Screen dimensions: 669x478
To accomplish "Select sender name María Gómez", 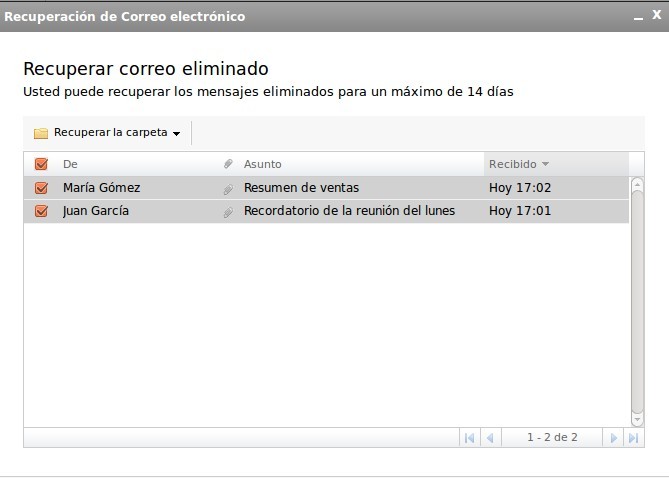I will tap(102, 188).
